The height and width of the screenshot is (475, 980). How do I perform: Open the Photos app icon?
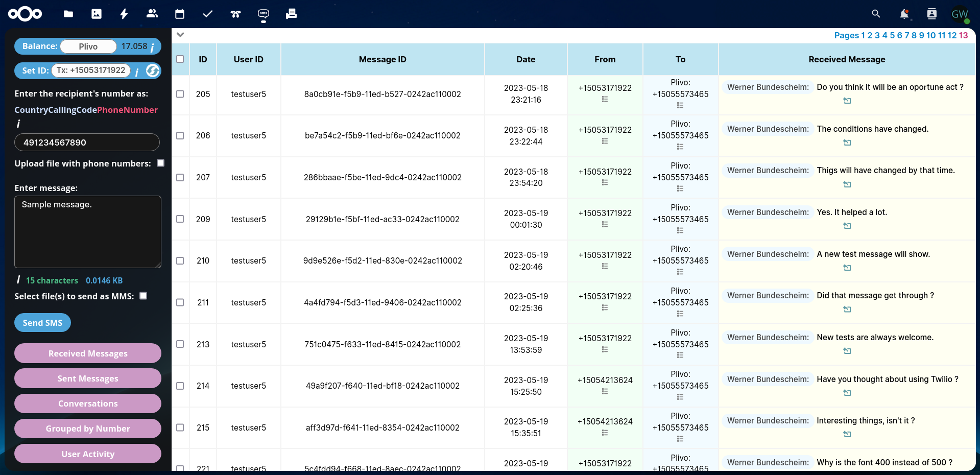(97, 14)
